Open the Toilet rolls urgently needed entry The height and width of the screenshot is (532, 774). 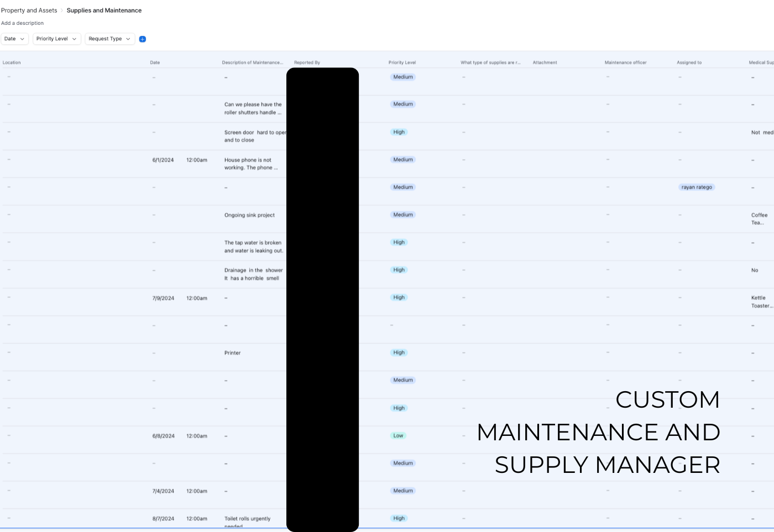pyautogui.click(x=247, y=519)
